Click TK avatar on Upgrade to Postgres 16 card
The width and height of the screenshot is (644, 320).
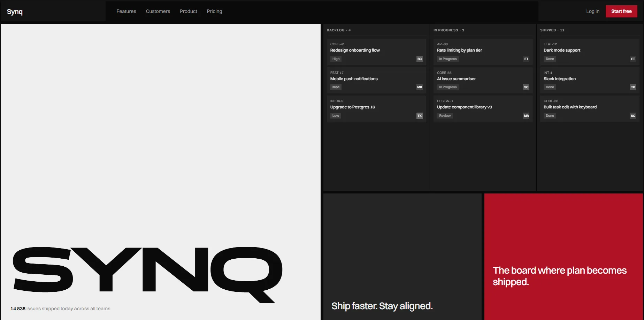[x=420, y=116]
